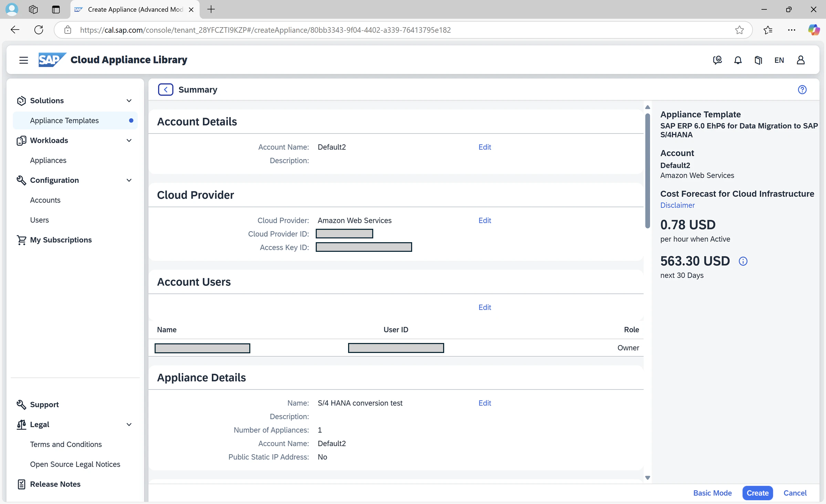Viewport: 826px width, 504px height.
Task: Open browser favorites list
Action: (x=768, y=30)
